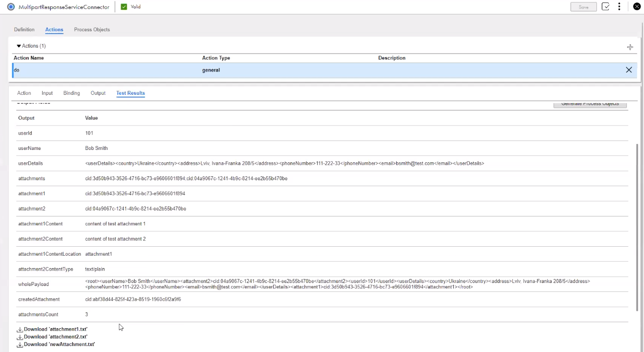Open the Input sub-tab
This screenshot has height=352, width=644.
click(x=47, y=93)
